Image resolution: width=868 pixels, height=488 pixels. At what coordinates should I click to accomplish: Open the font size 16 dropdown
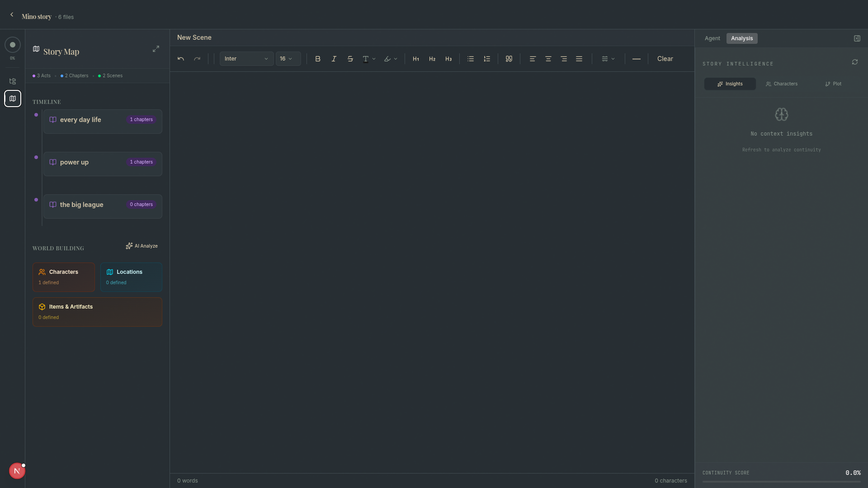[x=288, y=59]
